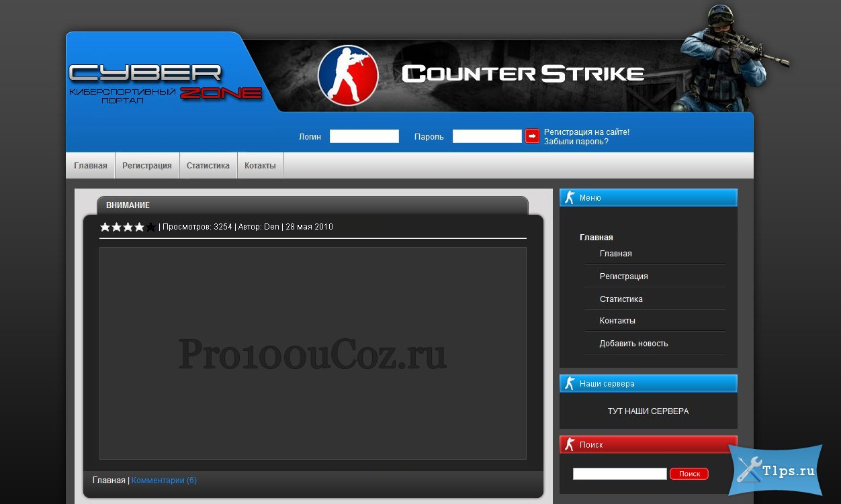841x504 pixels.
Task: Focus the Логин input field
Action: coord(364,136)
